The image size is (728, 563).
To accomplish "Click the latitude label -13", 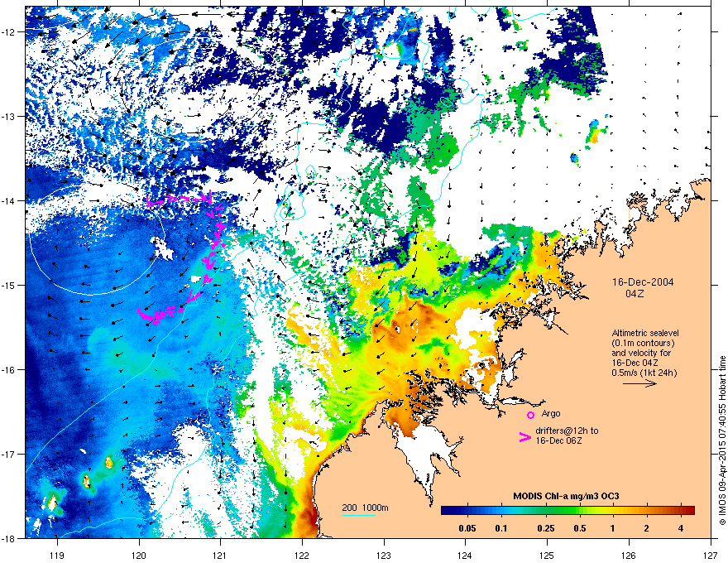I will 9,116.
